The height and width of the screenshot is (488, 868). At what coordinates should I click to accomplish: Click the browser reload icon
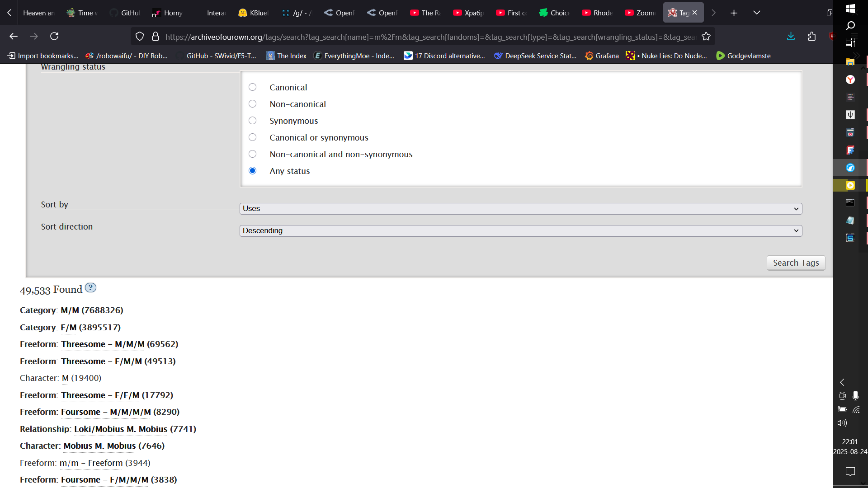pos(54,36)
